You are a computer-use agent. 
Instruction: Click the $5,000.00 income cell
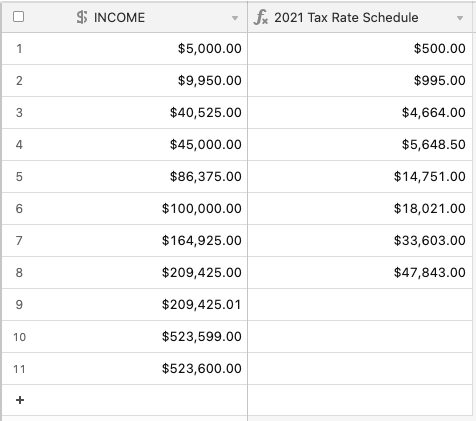[x=125, y=49]
